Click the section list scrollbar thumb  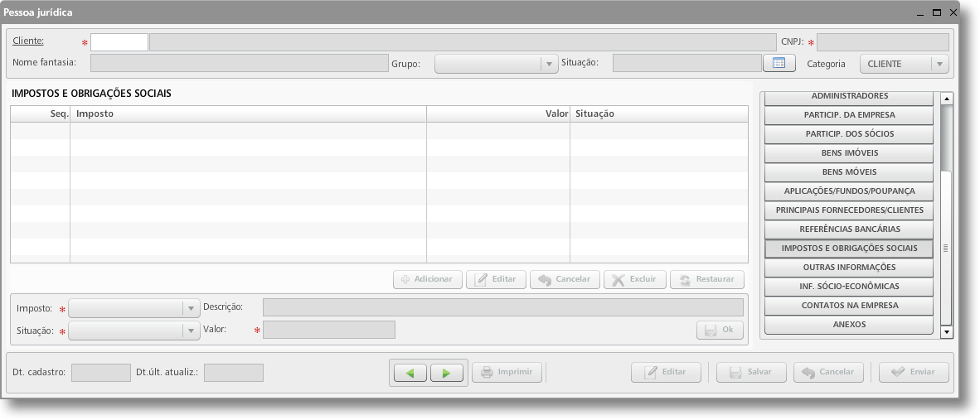tap(946, 248)
